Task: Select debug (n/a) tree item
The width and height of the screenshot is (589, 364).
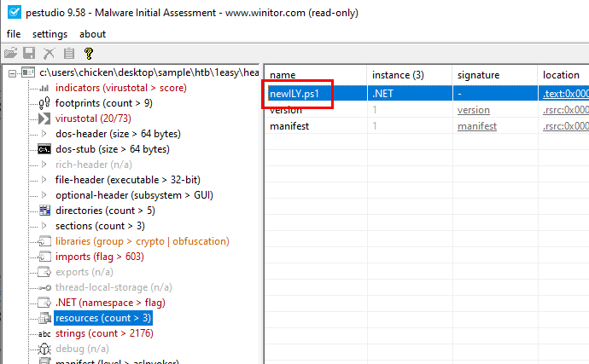Action: (82, 349)
